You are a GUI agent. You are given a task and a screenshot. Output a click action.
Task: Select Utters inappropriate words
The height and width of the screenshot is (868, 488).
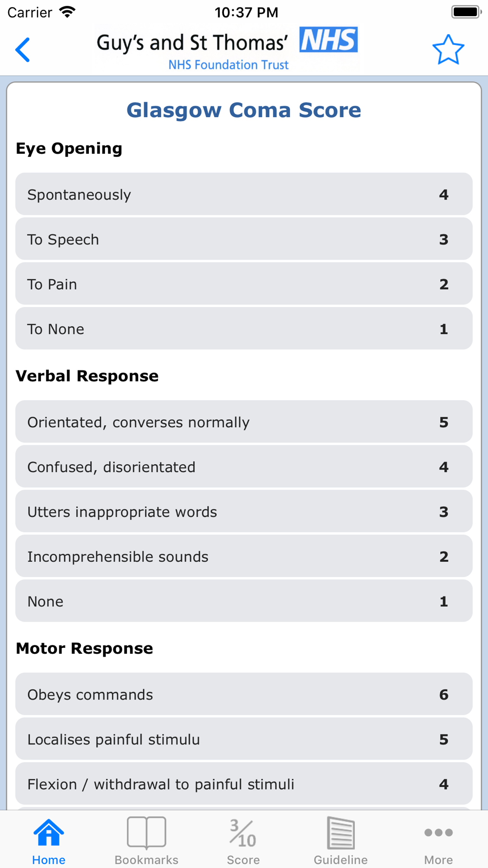pos(244,512)
